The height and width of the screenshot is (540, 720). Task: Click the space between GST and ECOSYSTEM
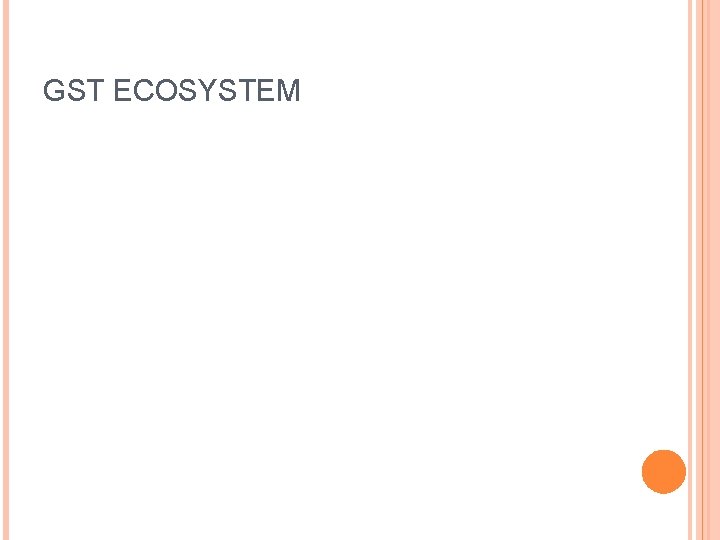[109, 90]
